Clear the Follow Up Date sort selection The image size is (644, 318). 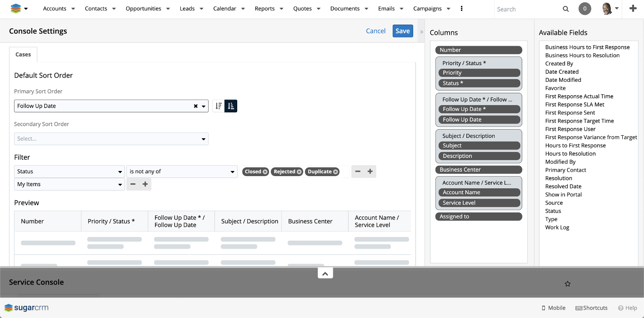pos(196,106)
